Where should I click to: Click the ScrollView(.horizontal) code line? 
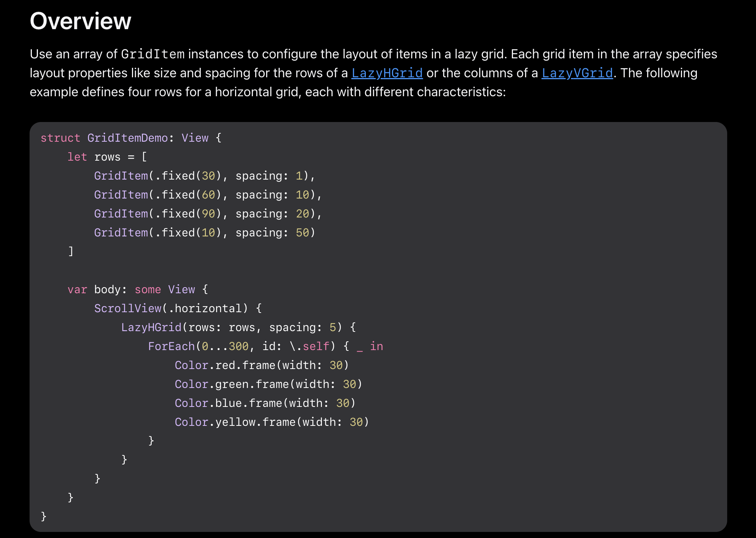coord(178,308)
